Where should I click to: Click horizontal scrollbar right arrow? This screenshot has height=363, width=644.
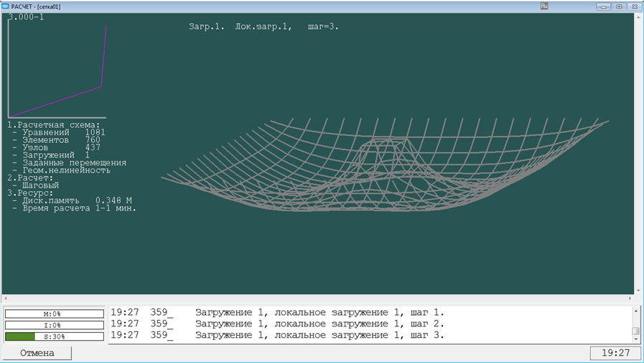630,298
